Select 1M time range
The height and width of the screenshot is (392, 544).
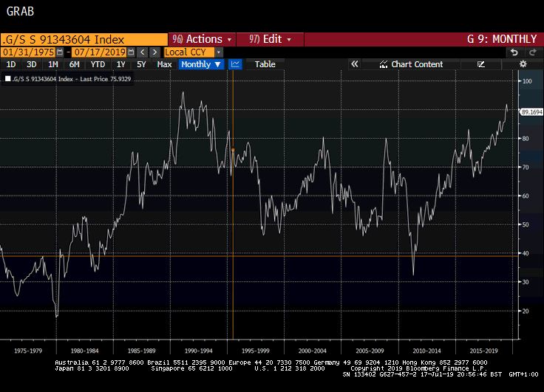point(52,64)
